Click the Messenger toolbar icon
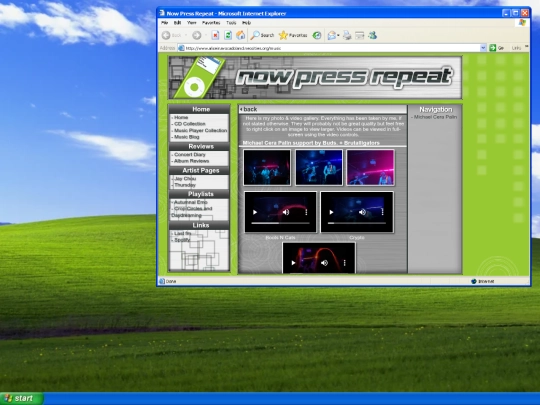 (373, 35)
